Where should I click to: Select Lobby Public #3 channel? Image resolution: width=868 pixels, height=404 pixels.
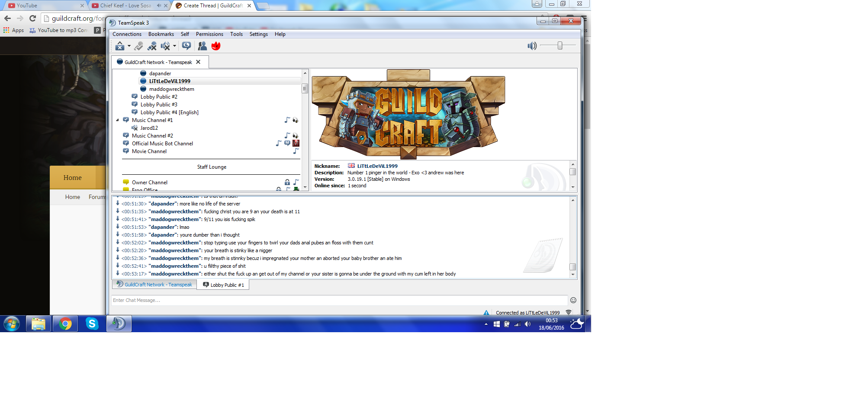pos(159,105)
